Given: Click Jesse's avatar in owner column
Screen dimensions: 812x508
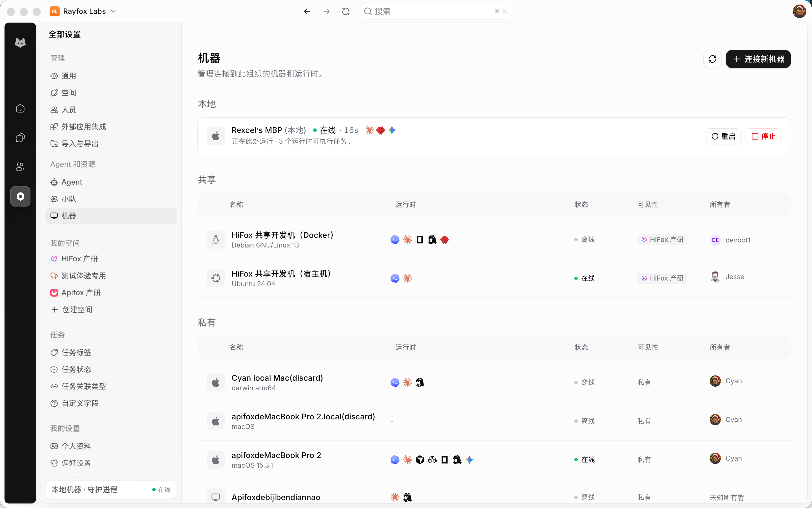Looking at the screenshot, I should (x=715, y=277).
